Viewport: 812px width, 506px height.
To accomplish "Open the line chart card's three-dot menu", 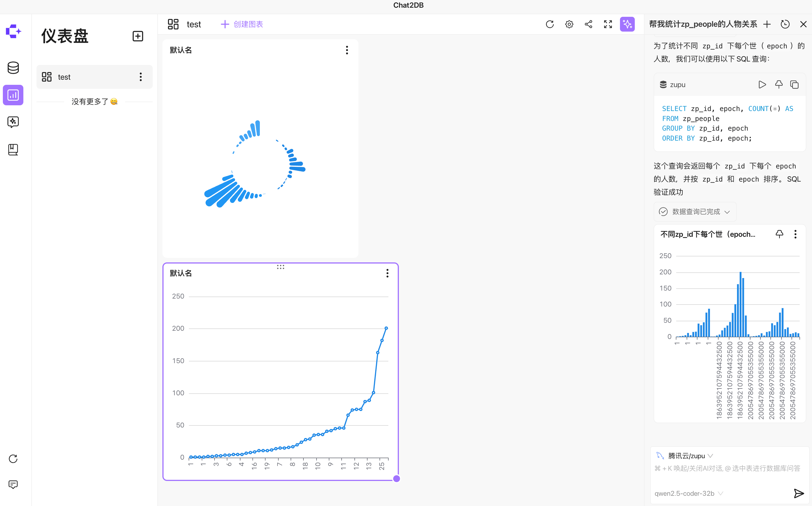I will pos(387,273).
